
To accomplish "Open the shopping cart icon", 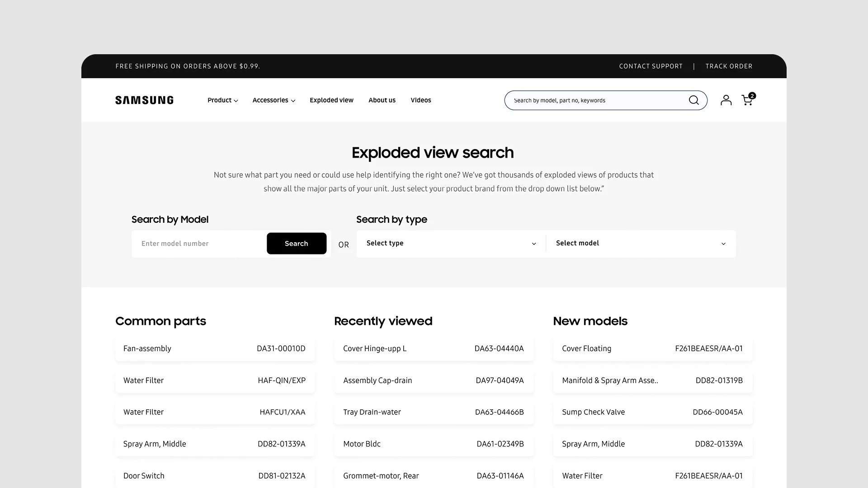I will 747,100.
